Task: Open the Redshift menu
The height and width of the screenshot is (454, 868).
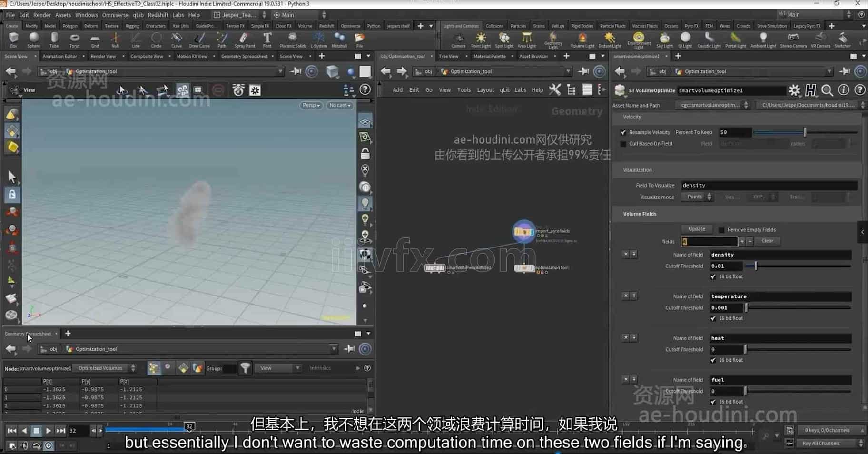Action: [x=158, y=15]
